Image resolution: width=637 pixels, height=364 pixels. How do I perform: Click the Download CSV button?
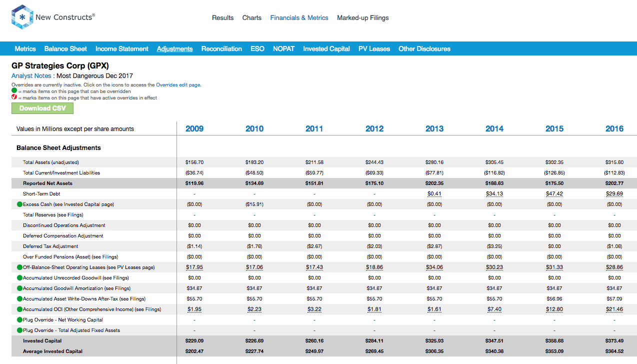point(42,108)
